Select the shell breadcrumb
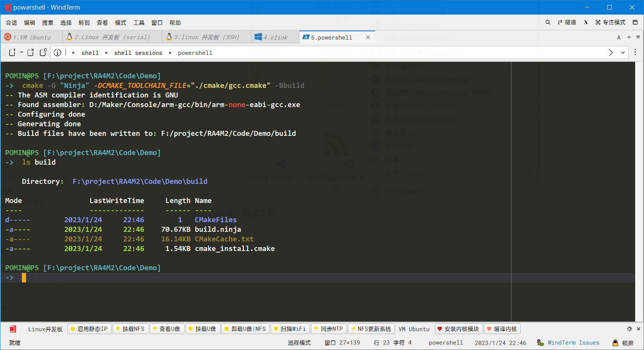 coord(90,53)
